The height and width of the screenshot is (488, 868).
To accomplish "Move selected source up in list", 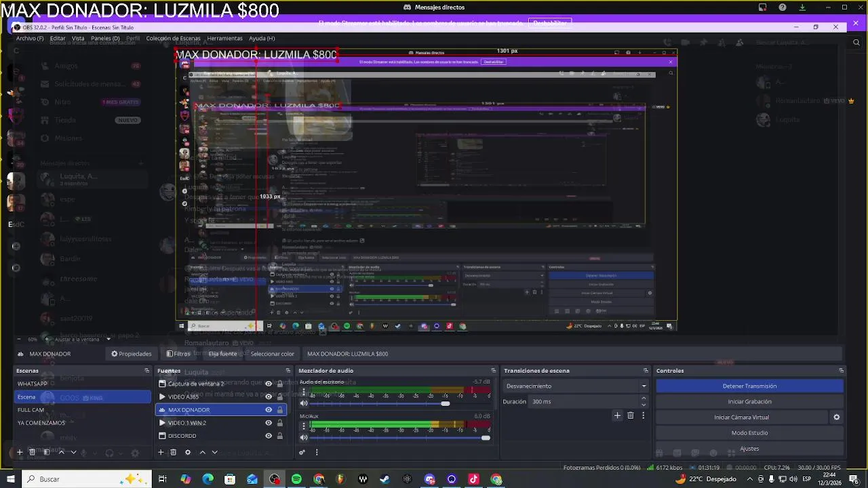I will [202, 452].
